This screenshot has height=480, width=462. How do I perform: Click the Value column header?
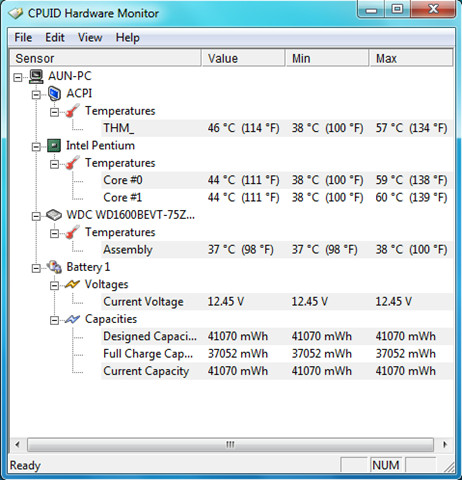pos(244,58)
